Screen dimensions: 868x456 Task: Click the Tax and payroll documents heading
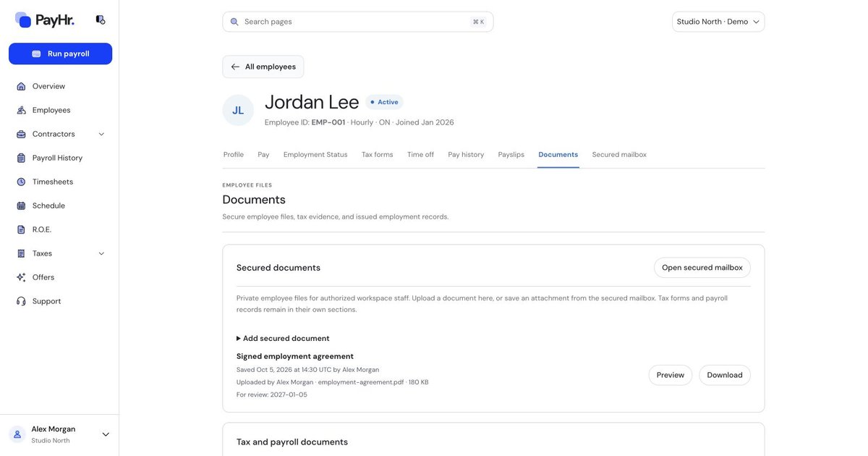(292, 442)
